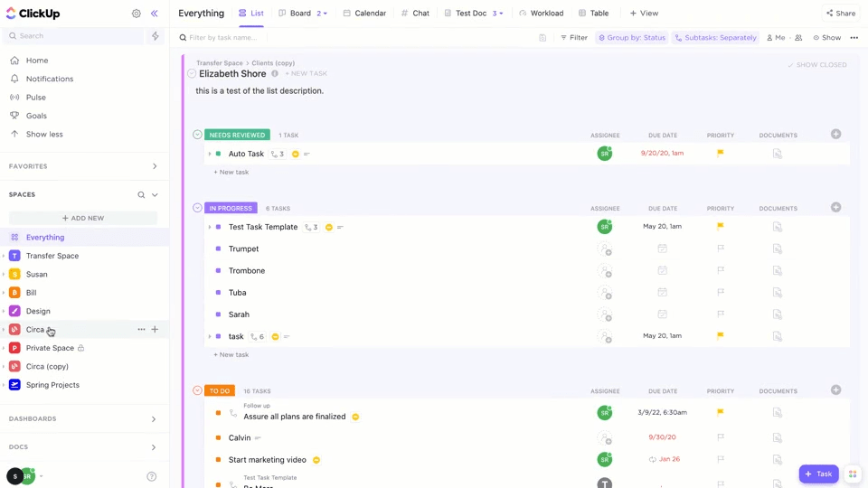Click the lightning bolt quick action icon

155,36
